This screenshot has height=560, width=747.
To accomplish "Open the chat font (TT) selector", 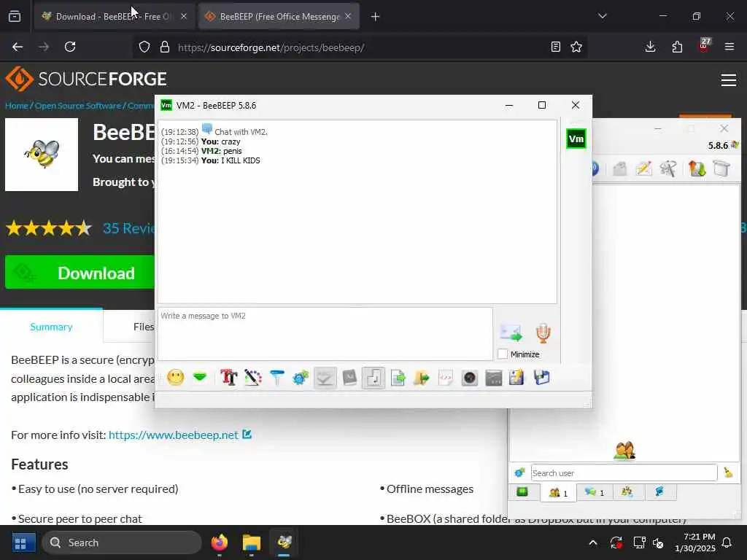I will [x=228, y=378].
